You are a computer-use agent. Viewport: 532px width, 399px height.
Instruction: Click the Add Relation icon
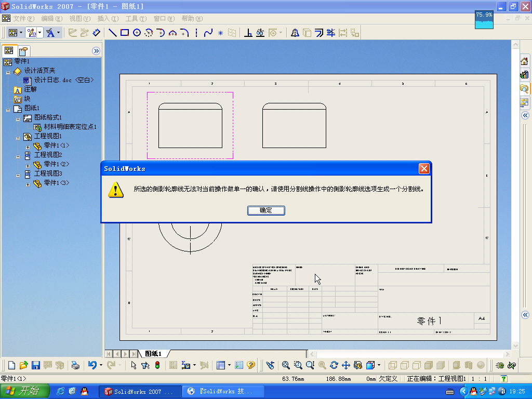click(x=248, y=33)
